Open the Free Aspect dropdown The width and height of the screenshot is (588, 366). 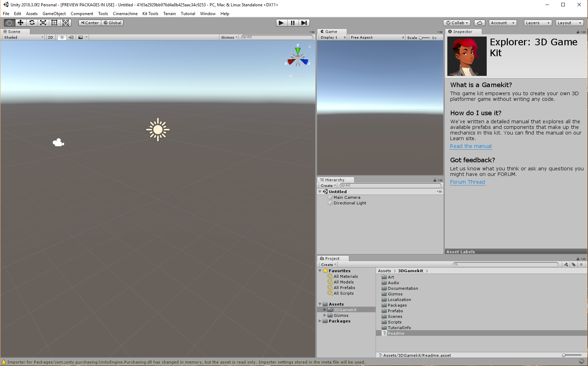[377, 37]
